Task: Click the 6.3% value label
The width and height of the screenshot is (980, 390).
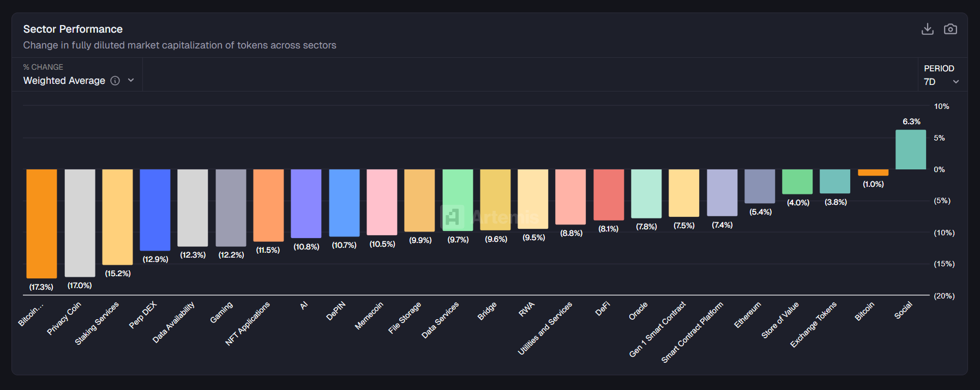Action: point(911,121)
